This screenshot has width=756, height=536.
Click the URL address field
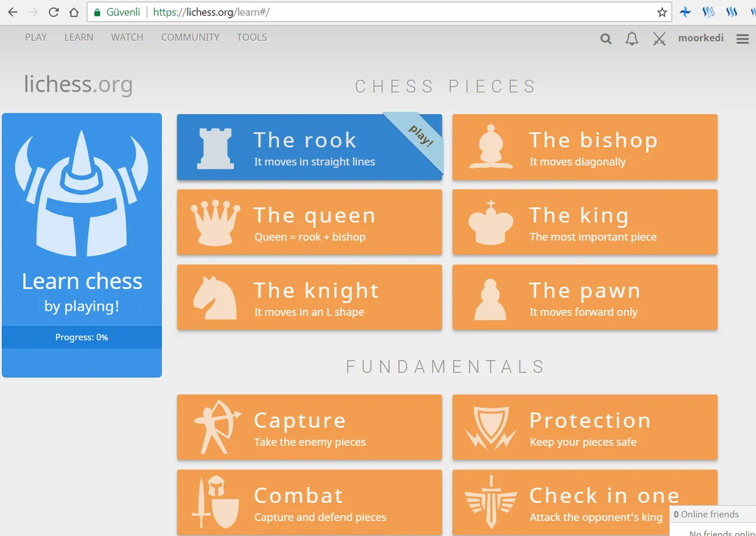(378, 12)
